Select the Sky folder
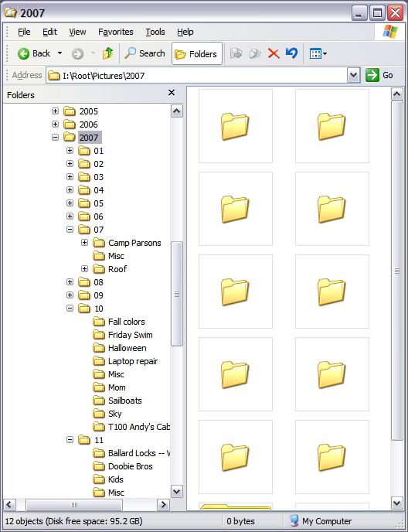Viewport: 408px width, 532px height. [x=114, y=414]
